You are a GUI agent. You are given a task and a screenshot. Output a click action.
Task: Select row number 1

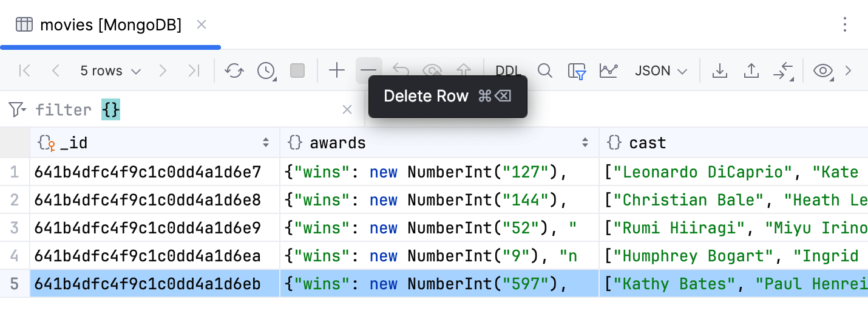tap(15, 172)
